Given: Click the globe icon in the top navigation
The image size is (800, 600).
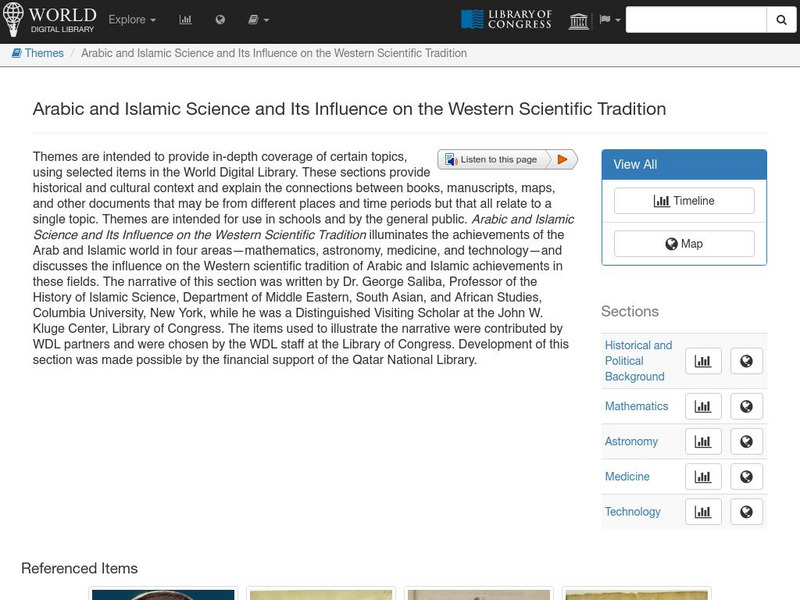Looking at the screenshot, I should [221, 19].
